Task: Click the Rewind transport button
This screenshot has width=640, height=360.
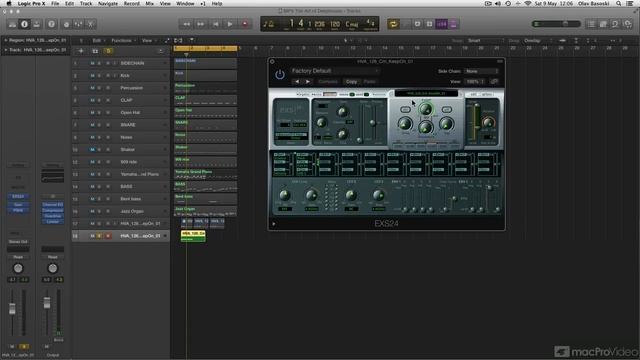Action: pos(187,24)
